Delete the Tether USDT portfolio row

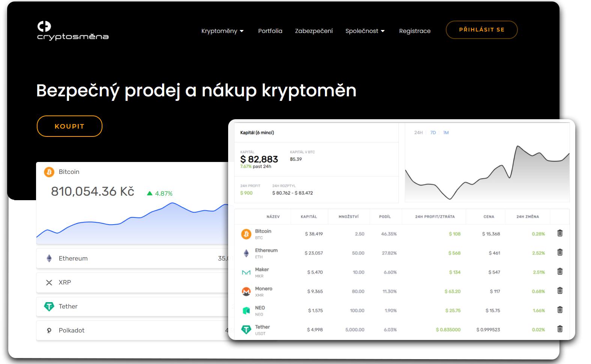(560, 329)
